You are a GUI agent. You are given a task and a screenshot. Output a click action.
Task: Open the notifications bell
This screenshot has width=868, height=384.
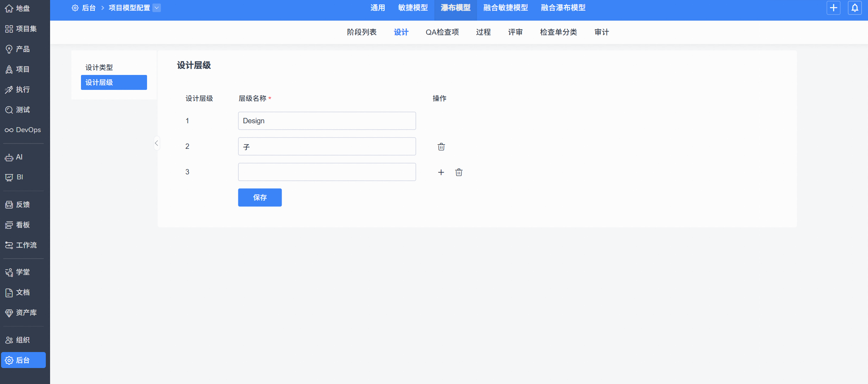[x=855, y=8]
